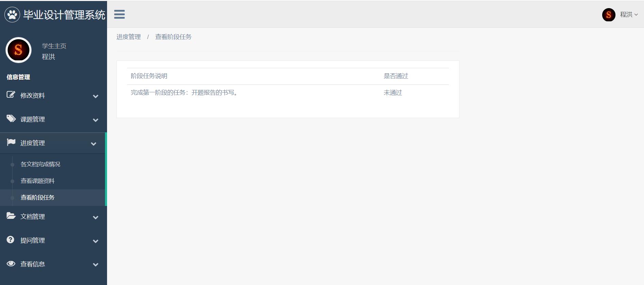Click the sidebar profile avatar
Screen dimensions: 644x285
[x=18, y=50]
